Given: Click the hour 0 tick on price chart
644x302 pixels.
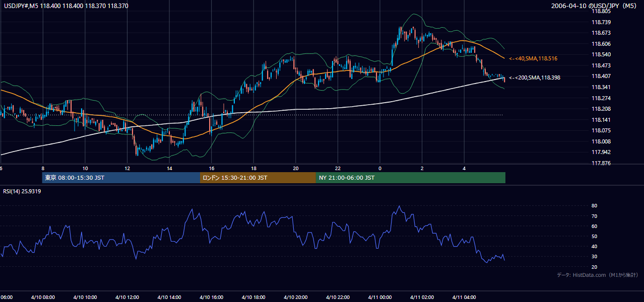Looking at the screenshot, I should pos(380,169).
